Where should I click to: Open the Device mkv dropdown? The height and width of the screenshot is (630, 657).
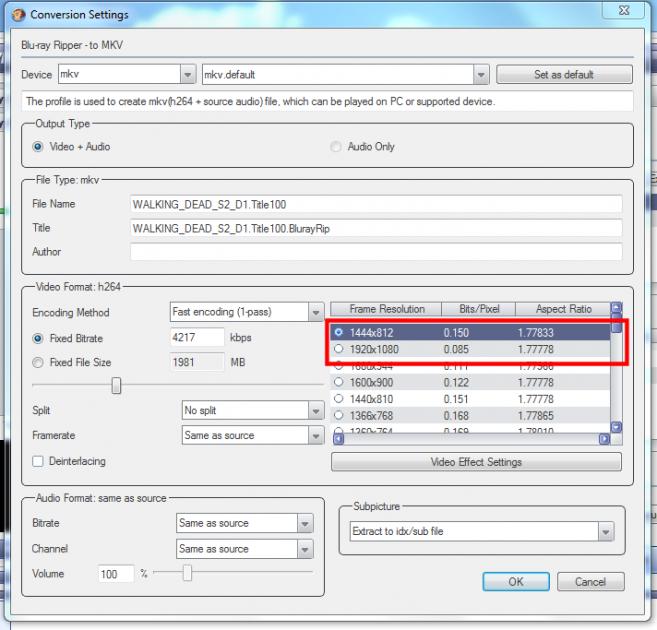(188, 75)
